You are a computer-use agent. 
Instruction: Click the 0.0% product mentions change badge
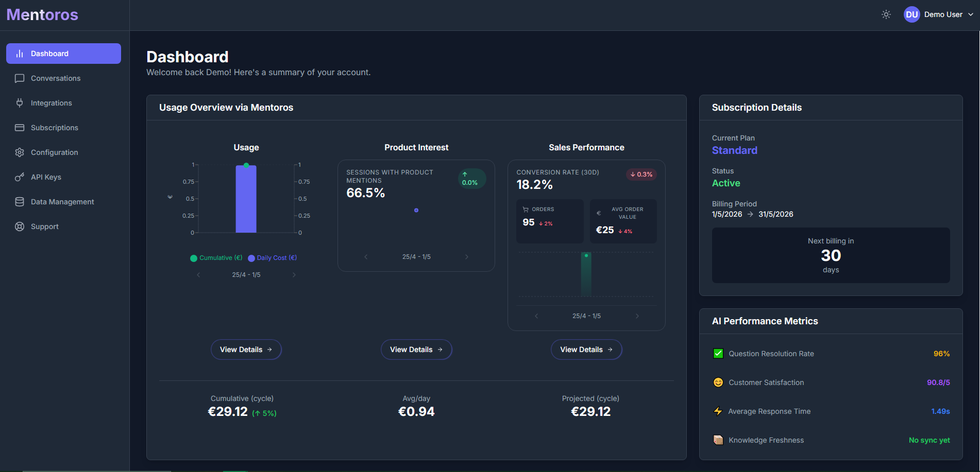pyautogui.click(x=472, y=179)
